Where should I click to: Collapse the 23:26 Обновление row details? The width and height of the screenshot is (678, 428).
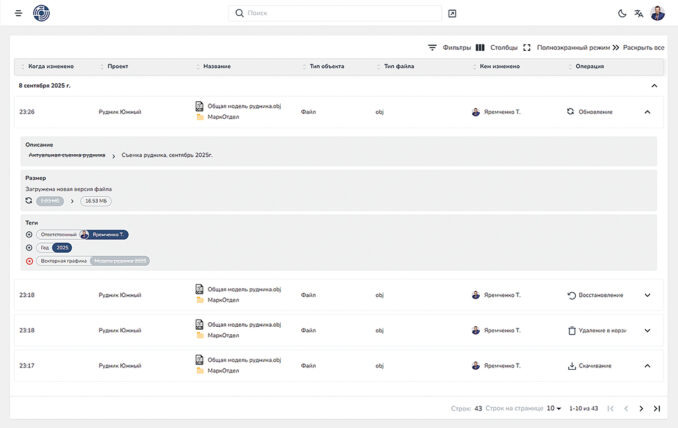(x=647, y=112)
